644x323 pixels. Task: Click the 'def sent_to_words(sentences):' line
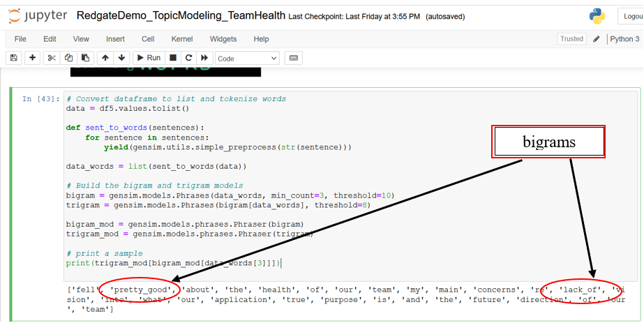tap(135, 128)
